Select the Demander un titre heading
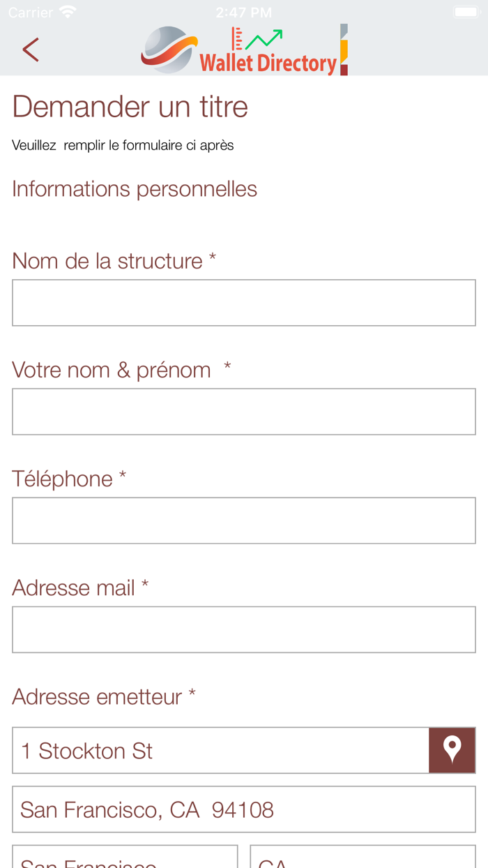The width and height of the screenshot is (488, 868). (130, 107)
